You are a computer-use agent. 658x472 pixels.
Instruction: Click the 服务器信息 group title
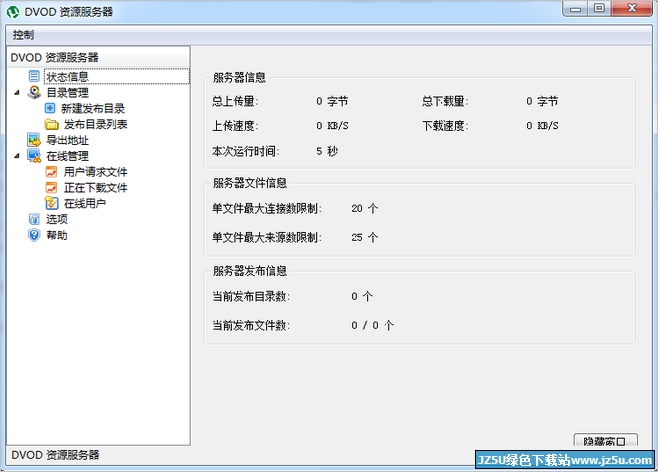click(x=239, y=77)
